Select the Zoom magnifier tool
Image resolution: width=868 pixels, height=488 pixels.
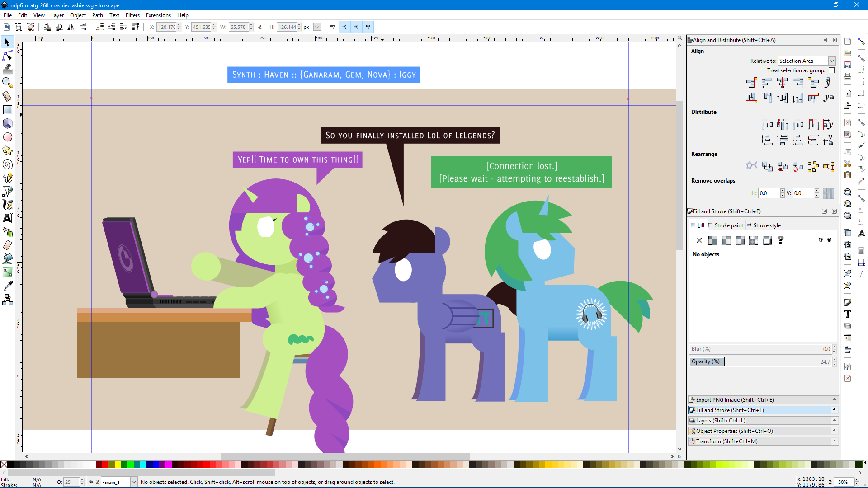(x=7, y=82)
